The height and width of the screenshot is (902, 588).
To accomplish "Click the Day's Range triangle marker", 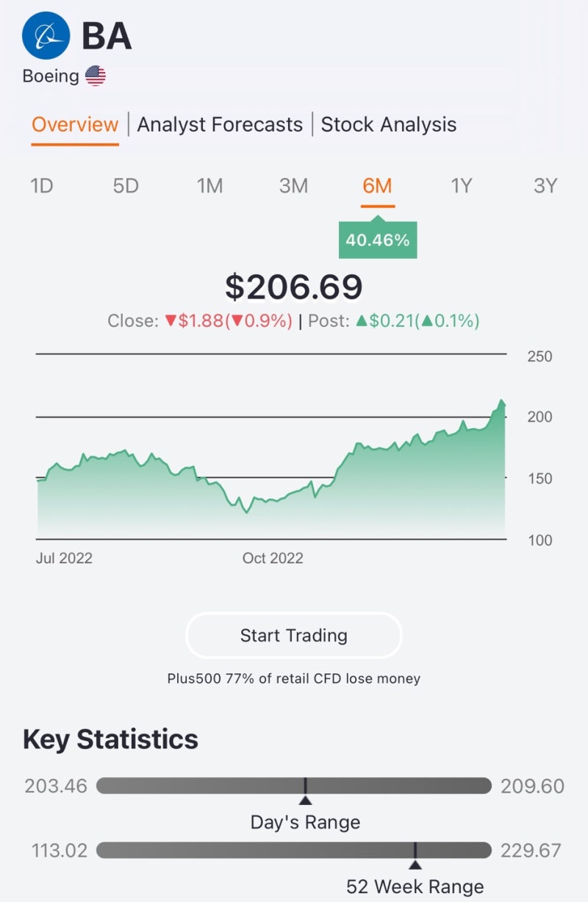I will (305, 801).
